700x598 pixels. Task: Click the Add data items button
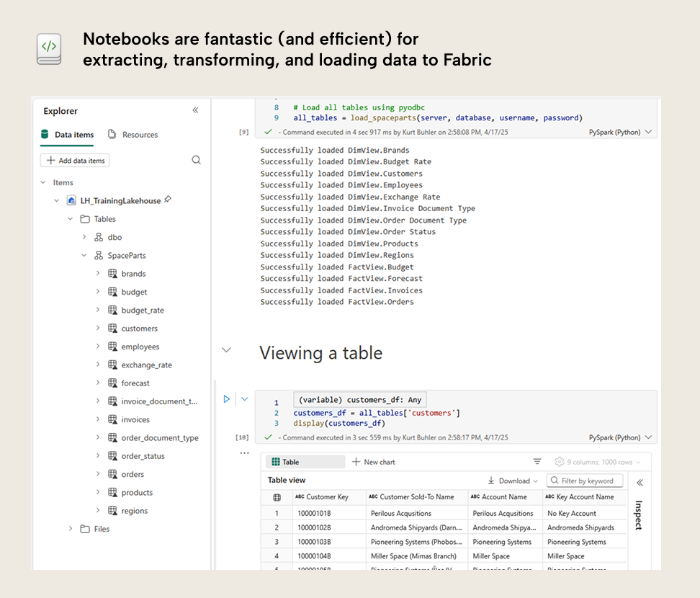coord(74,160)
